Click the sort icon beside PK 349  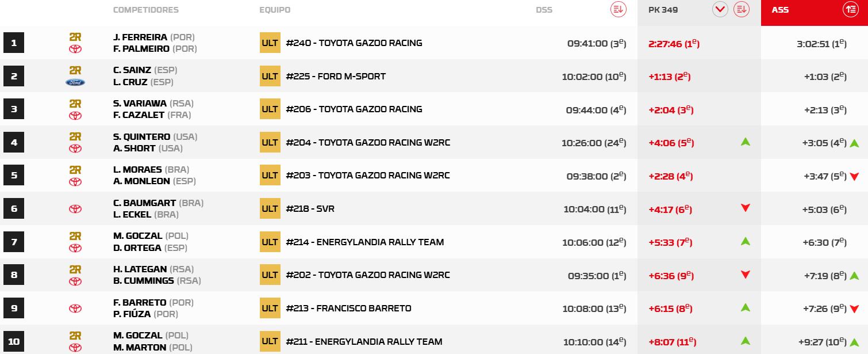[x=742, y=9]
